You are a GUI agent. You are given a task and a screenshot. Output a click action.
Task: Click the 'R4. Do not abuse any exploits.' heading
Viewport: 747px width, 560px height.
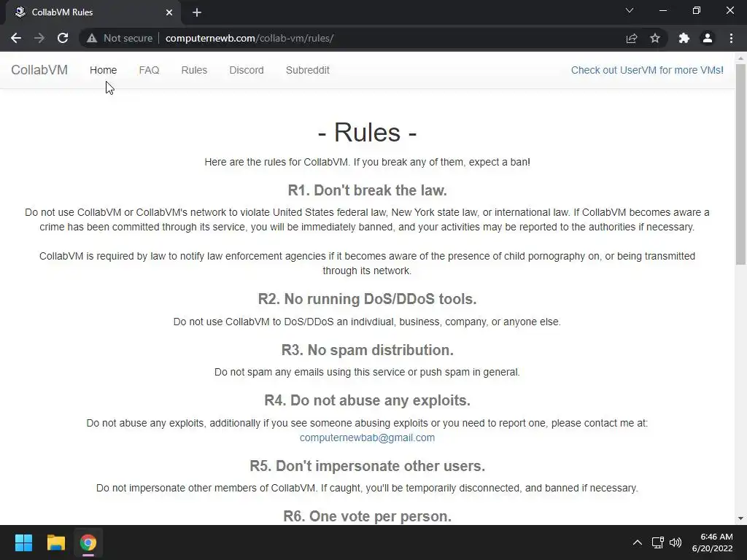click(x=368, y=400)
